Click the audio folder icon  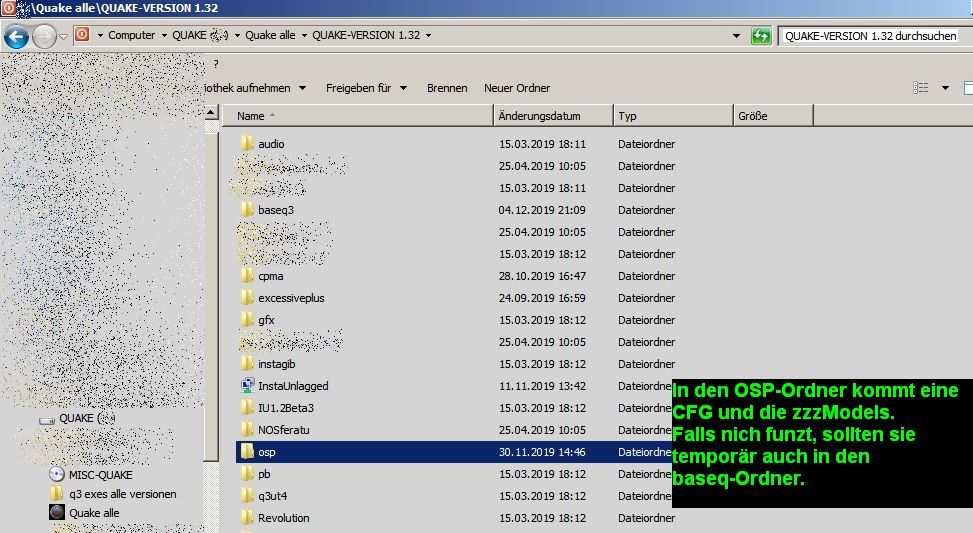click(247, 143)
